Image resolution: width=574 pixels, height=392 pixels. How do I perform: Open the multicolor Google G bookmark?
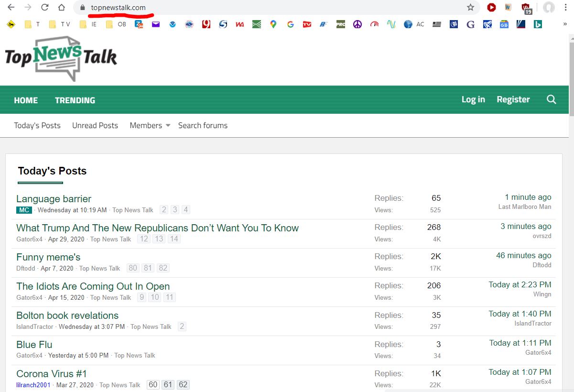point(290,24)
